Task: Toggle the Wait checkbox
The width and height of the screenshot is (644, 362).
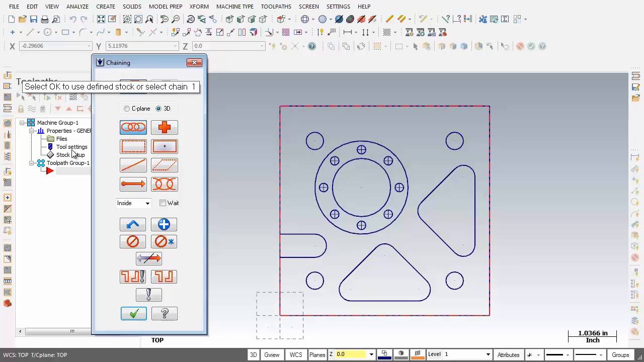Action: 163,203
